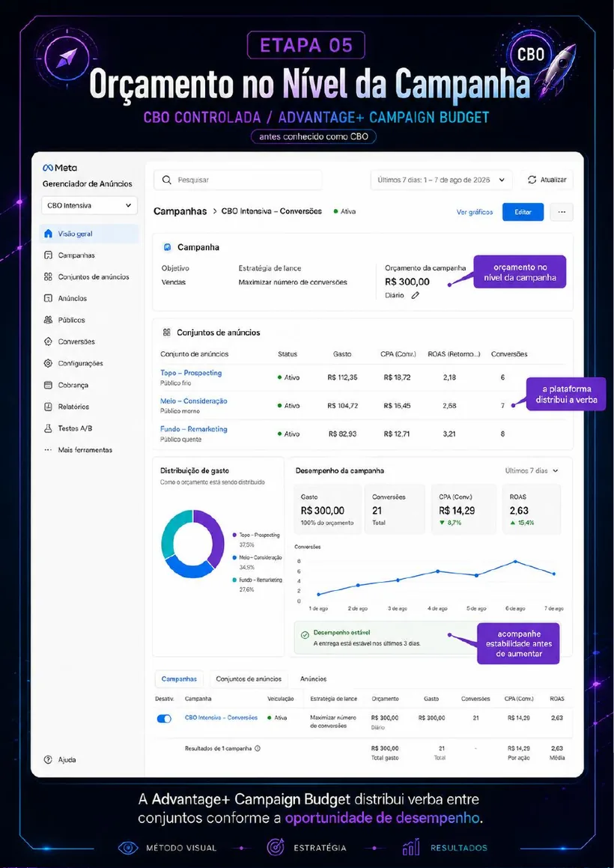Open the Meio – Consideração ad set
This screenshot has height=868, width=614.
194,401
